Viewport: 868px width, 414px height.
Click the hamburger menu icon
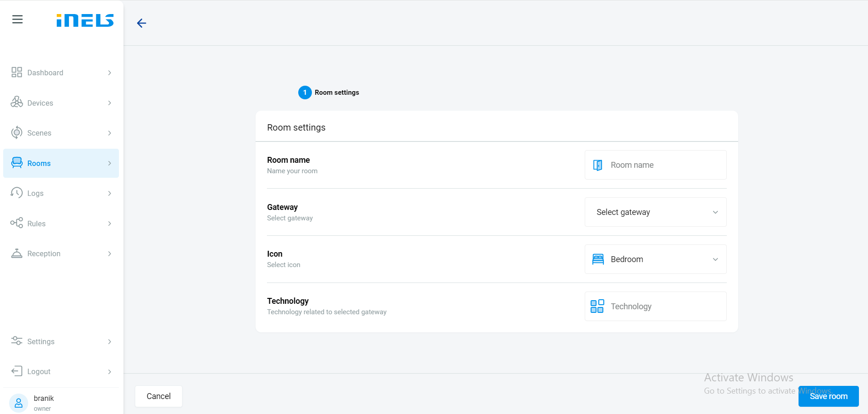tap(17, 19)
